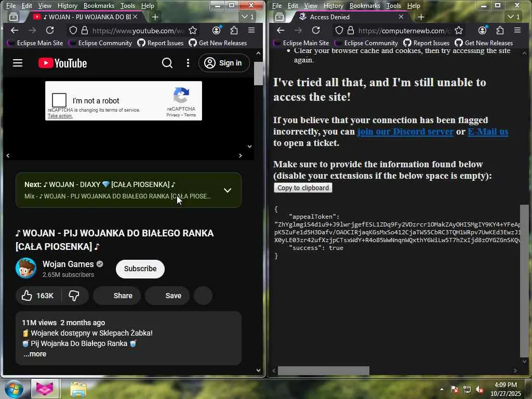Image resolution: width=532 pixels, height=399 pixels.
Task: Subscribe to Wojan Games channel
Action: pyautogui.click(x=140, y=269)
